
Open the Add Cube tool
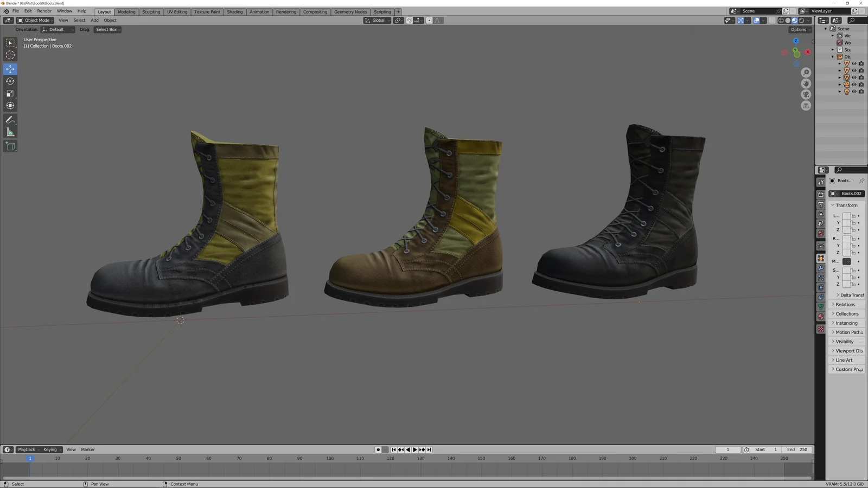10,146
